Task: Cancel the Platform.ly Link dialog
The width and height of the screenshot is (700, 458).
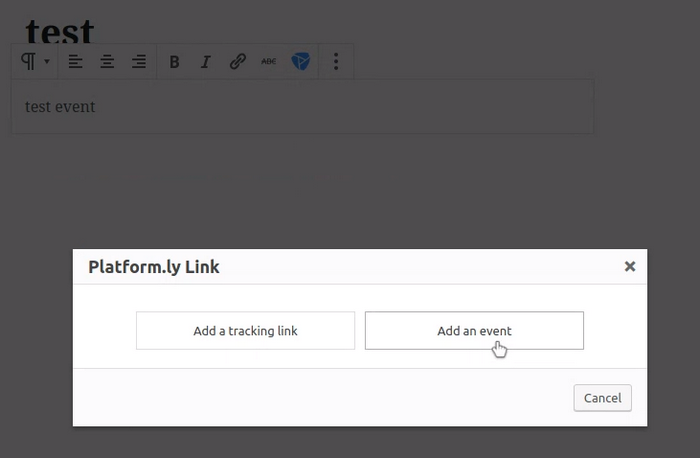Action: (603, 398)
